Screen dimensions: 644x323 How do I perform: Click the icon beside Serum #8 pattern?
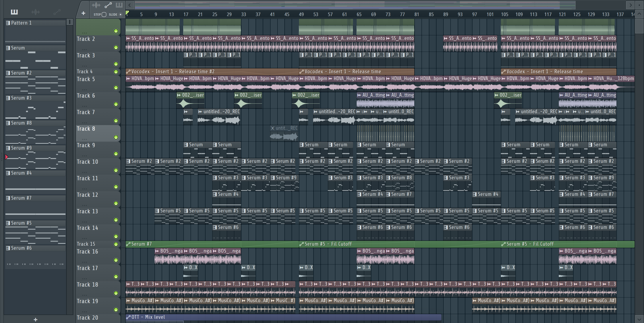(x=8, y=123)
